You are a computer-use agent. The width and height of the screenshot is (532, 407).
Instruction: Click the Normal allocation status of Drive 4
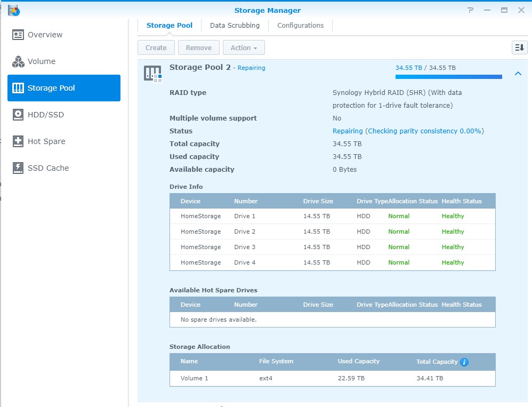[x=399, y=263]
